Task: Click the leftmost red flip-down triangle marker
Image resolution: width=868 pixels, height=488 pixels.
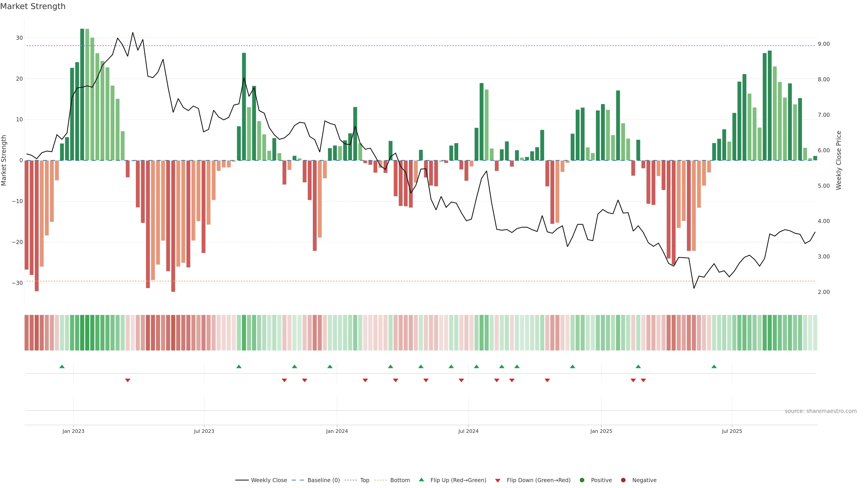Action: pos(127,380)
